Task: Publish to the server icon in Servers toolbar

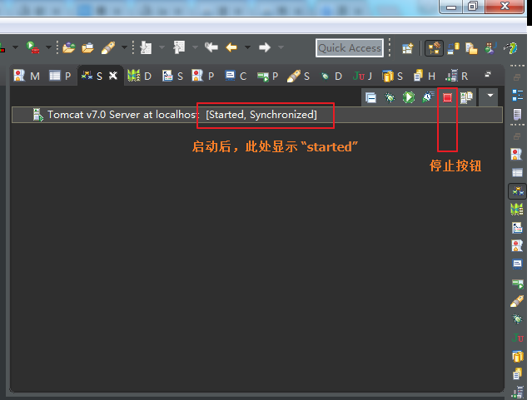Action: click(466, 97)
